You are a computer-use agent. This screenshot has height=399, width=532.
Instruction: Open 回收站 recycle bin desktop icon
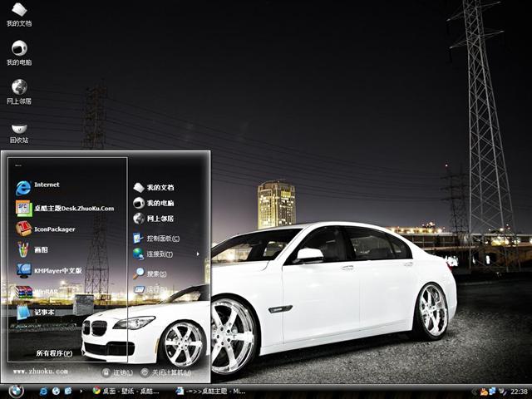19,133
